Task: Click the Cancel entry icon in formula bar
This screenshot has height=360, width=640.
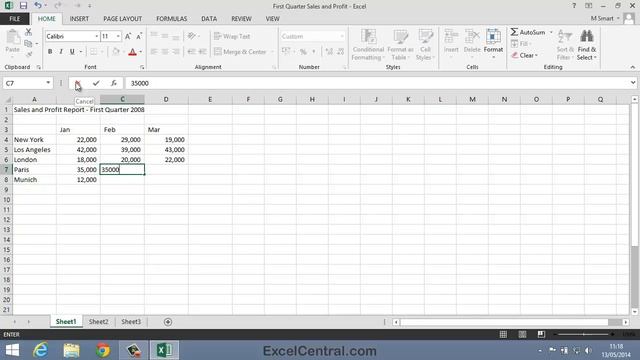Action: click(x=78, y=83)
